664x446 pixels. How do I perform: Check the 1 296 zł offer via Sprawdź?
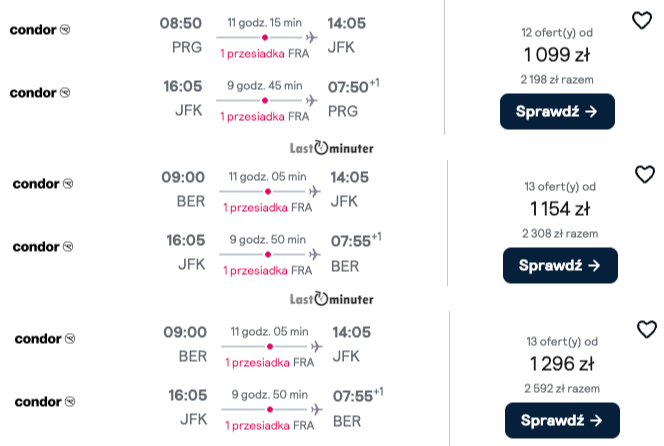click(x=562, y=420)
